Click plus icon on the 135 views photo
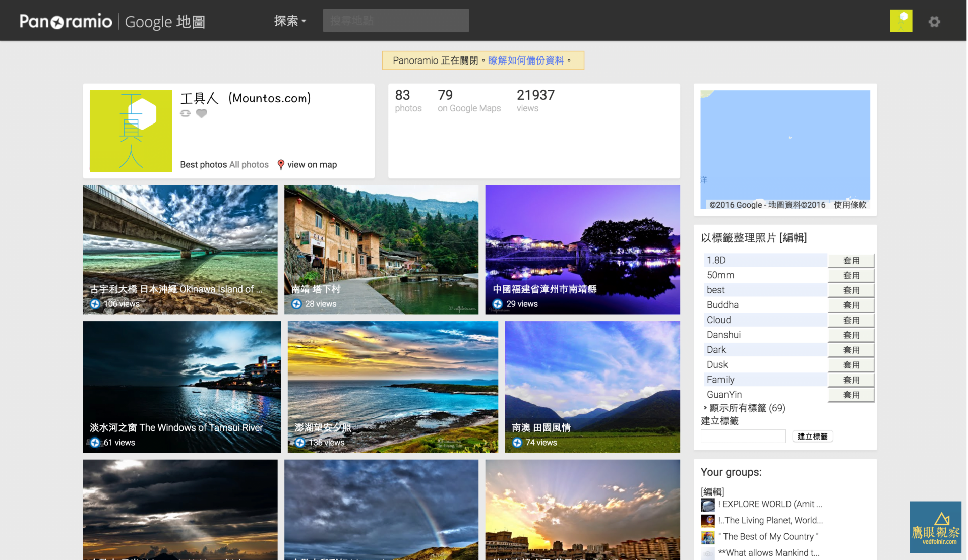Image resolution: width=968 pixels, height=560 pixels. tap(300, 443)
